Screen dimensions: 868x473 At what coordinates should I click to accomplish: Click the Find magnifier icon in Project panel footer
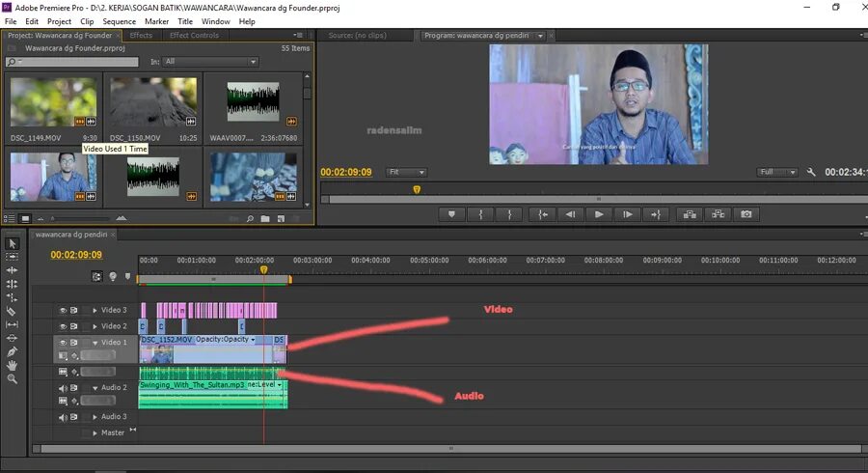[250, 219]
